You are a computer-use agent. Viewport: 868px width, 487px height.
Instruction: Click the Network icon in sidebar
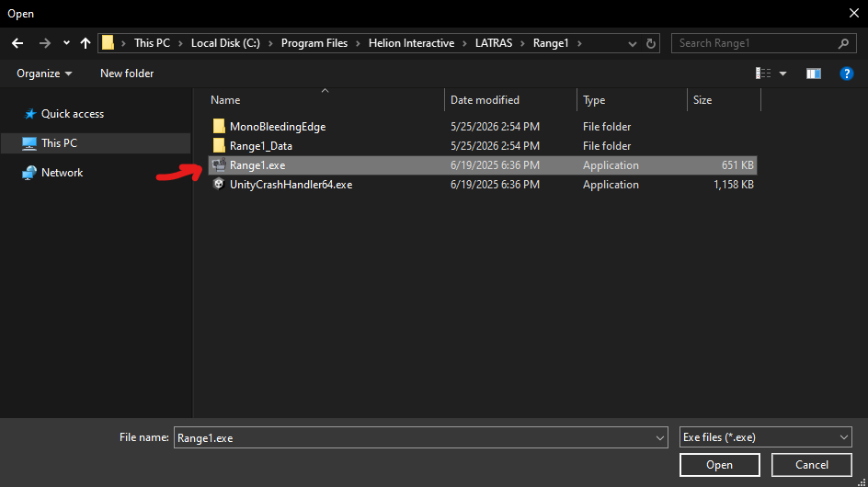(29, 173)
